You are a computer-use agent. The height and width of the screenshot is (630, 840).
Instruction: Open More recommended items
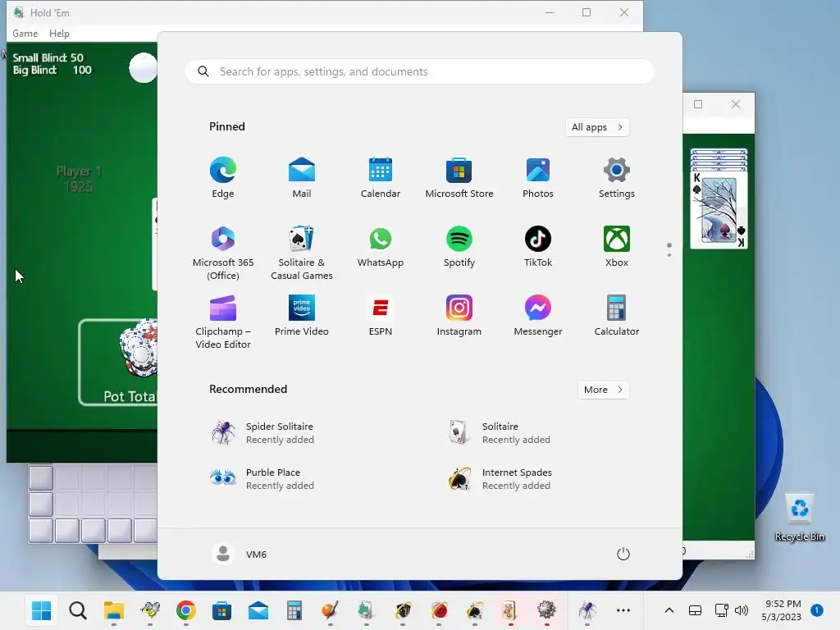603,390
